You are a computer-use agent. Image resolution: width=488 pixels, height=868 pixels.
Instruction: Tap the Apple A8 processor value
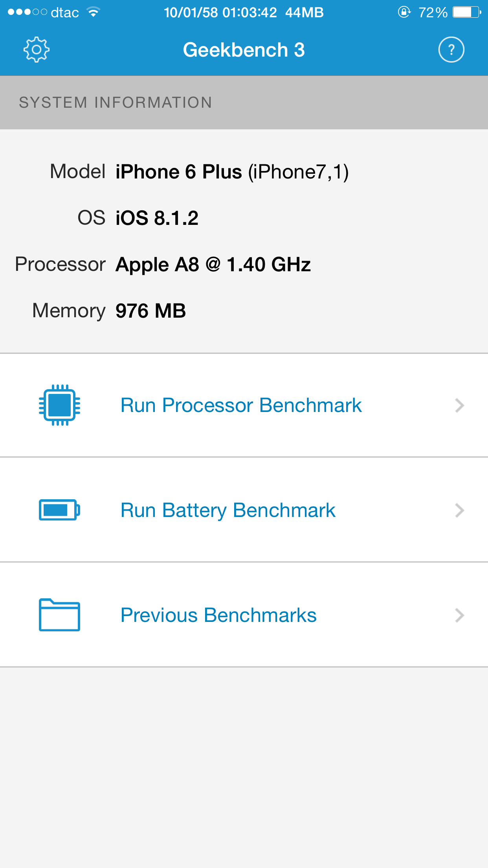tap(213, 264)
